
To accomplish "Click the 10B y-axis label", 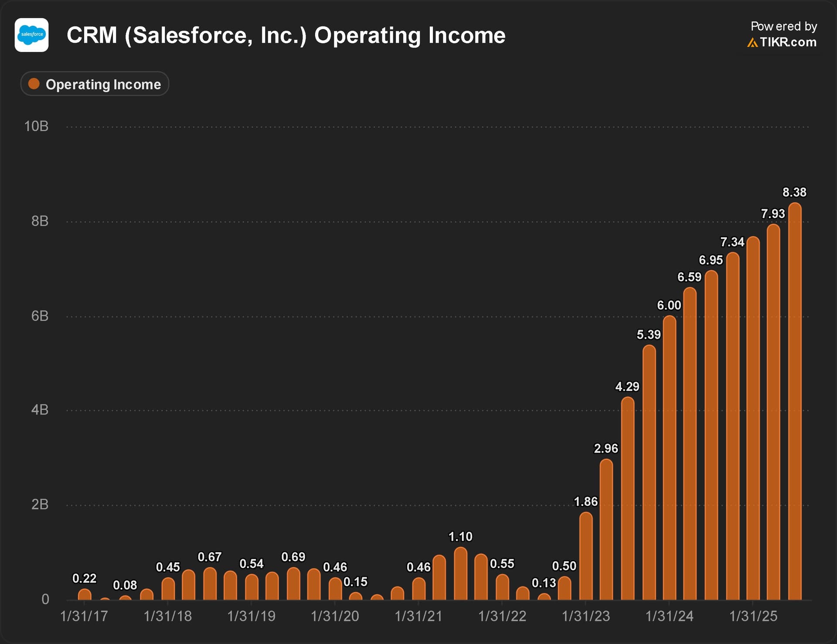I will [36, 126].
